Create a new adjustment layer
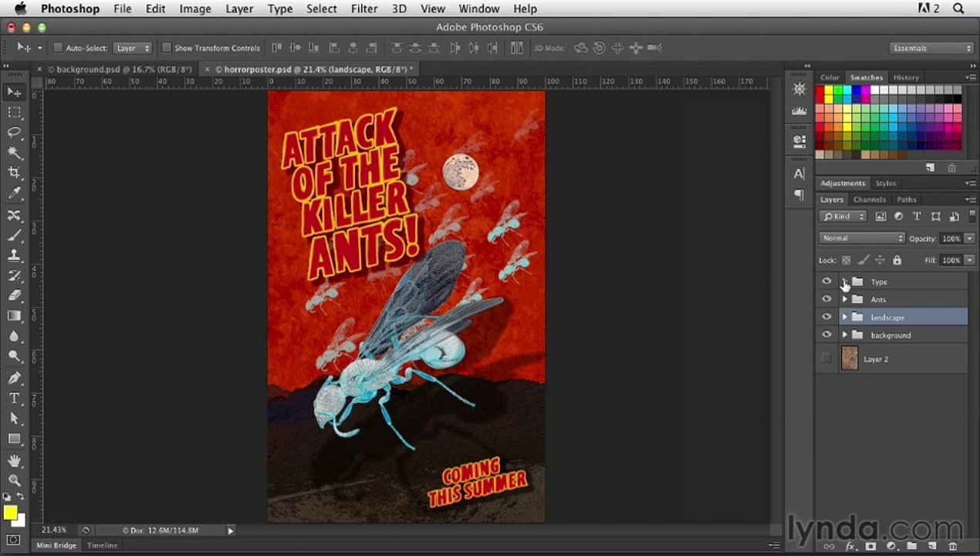This screenshot has width=980, height=556. (891, 546)
